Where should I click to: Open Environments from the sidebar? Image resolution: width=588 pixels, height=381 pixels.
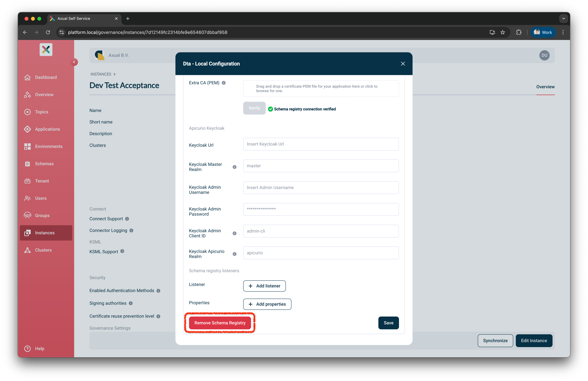tap(49, 146)
